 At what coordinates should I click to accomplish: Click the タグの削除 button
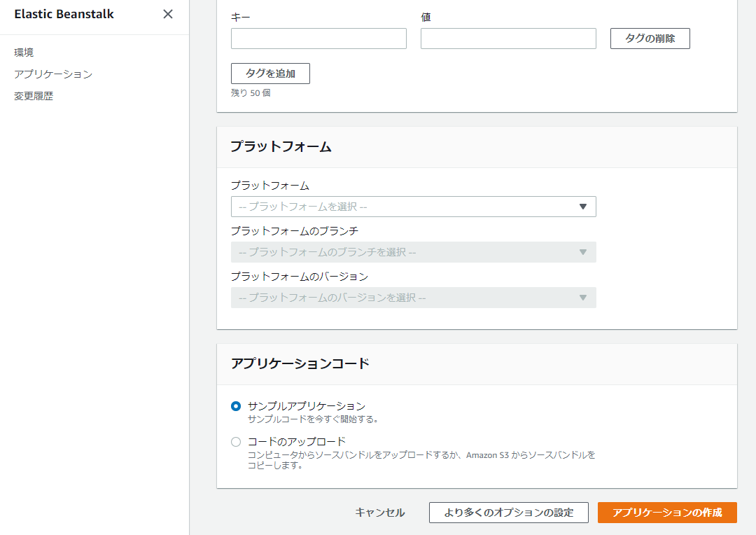coord(650,39)
